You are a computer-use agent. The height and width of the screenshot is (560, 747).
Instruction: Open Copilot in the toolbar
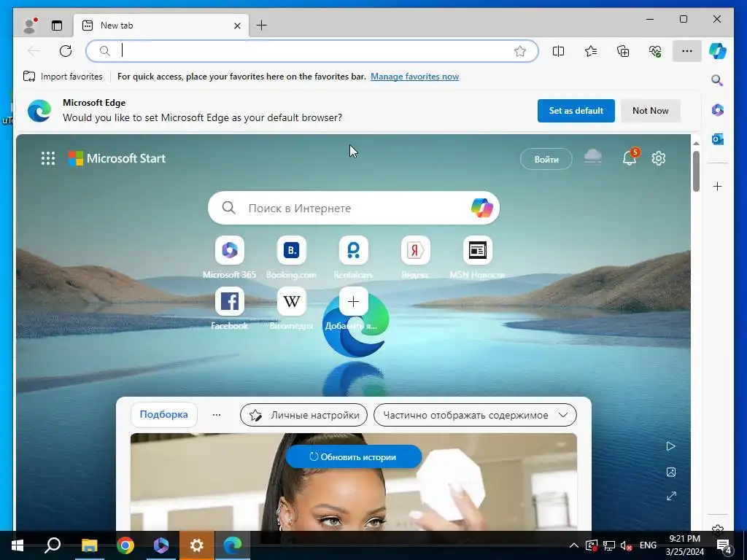(718, 51)
